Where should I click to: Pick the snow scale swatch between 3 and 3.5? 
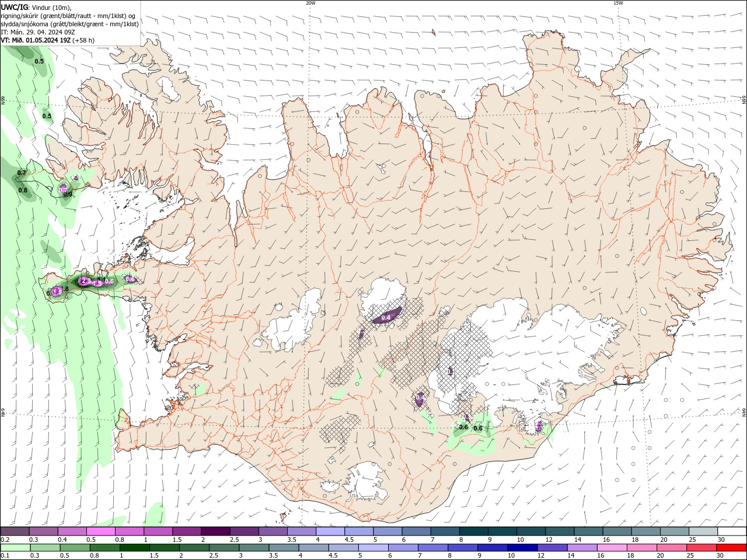273,531
